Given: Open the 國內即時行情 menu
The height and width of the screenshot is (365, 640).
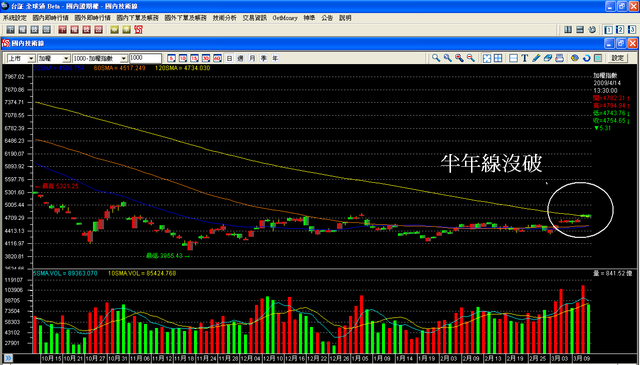Looking at the screenshot, I should (51, 18).
